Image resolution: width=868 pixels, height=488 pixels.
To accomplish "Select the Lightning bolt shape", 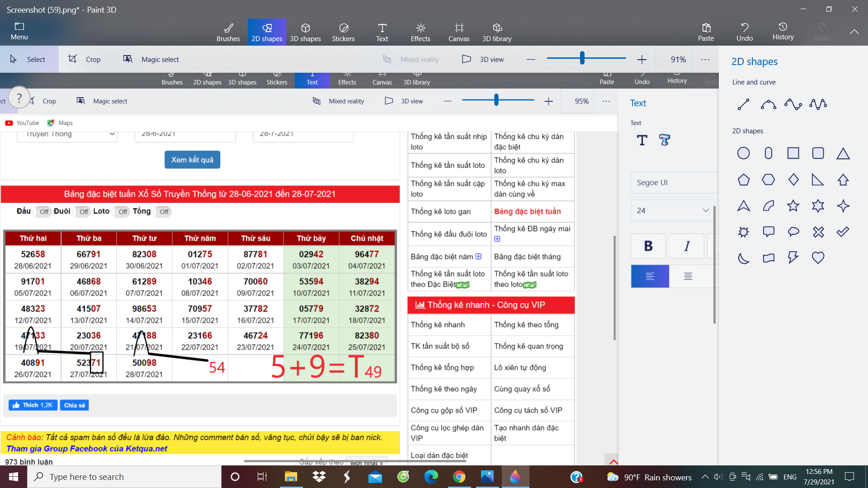I will pos(793,258).
